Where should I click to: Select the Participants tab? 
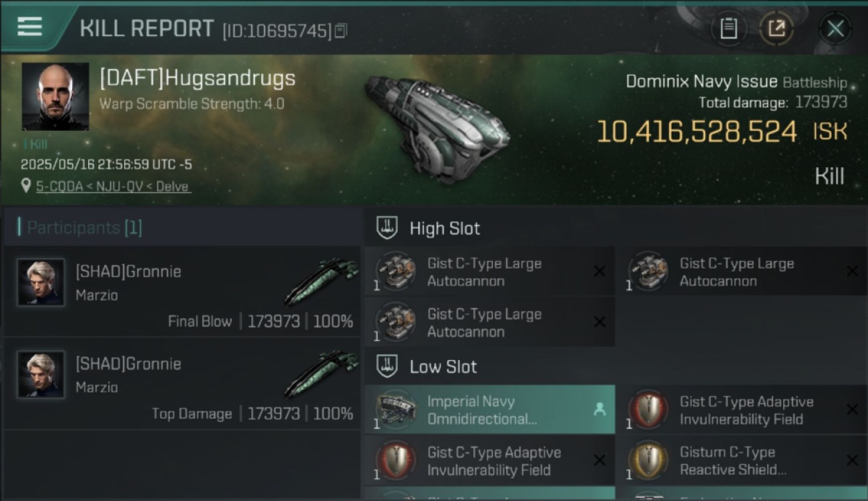click(x=80, y=228)
